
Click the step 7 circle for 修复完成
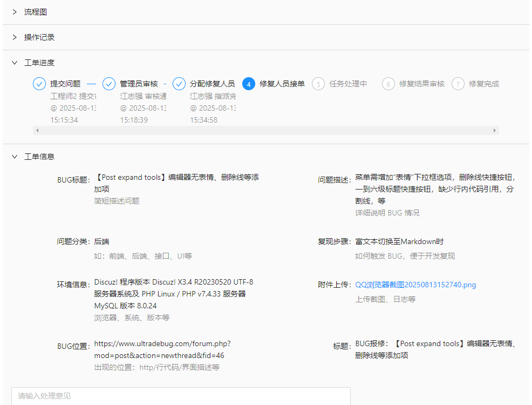click(x=458, y=84)
